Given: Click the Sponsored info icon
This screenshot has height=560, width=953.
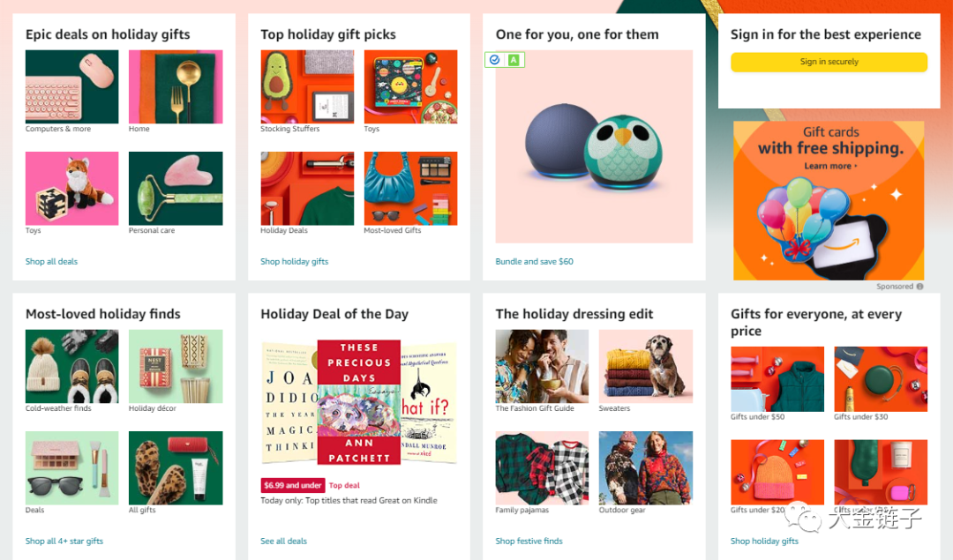Looking at the screenshot, I should coord(919,287).
